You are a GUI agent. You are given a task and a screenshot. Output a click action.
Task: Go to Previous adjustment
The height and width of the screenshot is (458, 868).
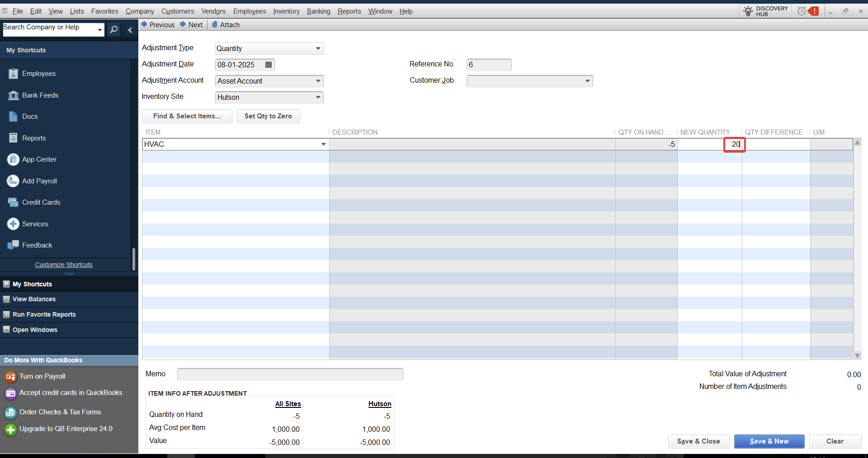[x=158, y=25]
